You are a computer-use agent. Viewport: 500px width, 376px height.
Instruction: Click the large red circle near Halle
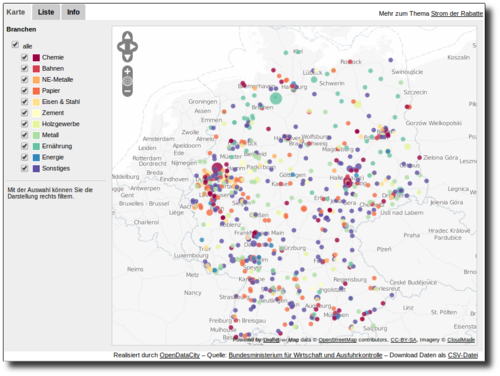[348, 182]
